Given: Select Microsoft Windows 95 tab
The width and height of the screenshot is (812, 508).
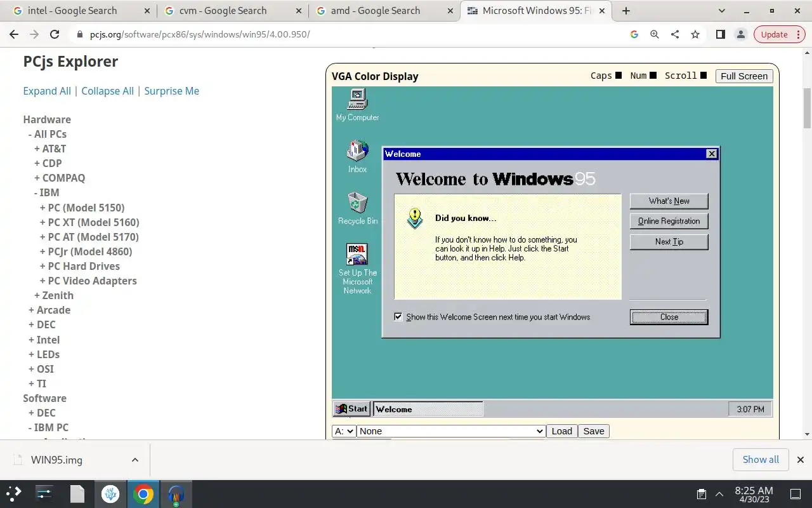Looking at the screenshot, I should coord(537,11).
